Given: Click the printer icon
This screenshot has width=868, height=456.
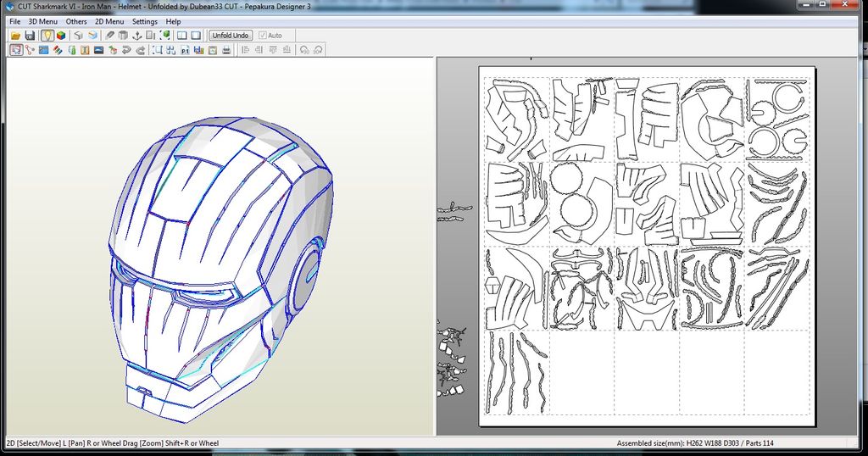Looking at the screenshot, I should [225, 50].
